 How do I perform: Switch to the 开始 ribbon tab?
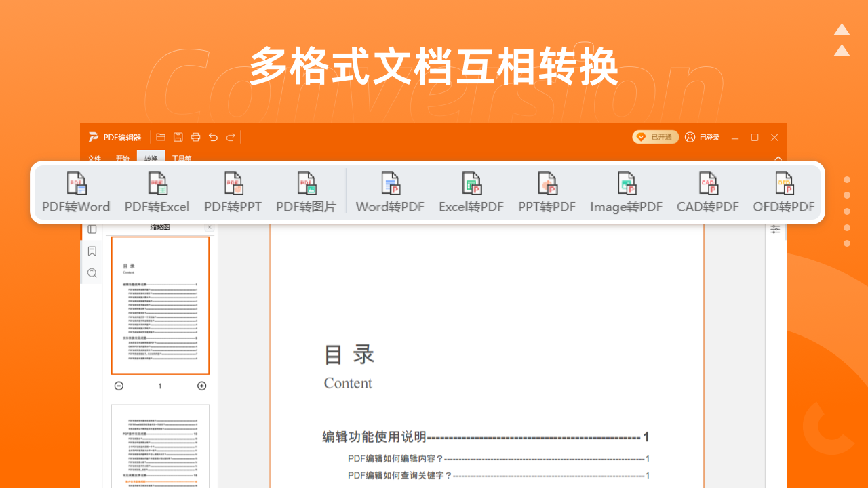[x=122, y=159]
